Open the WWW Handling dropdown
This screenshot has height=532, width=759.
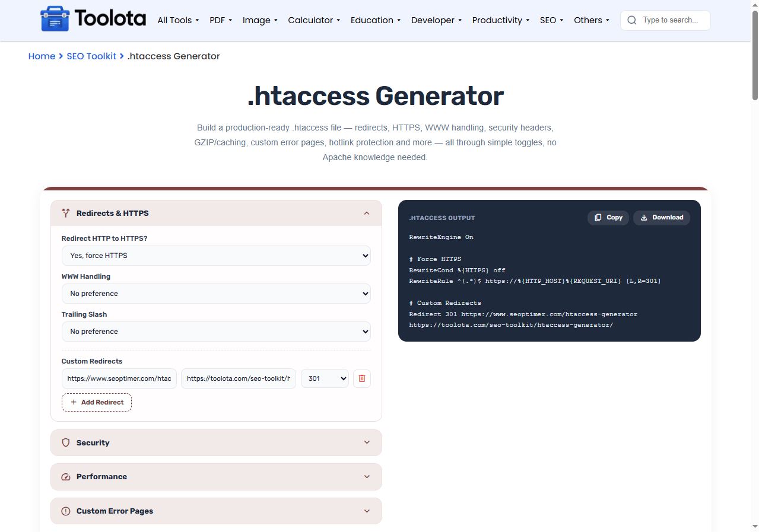(216, 294)
